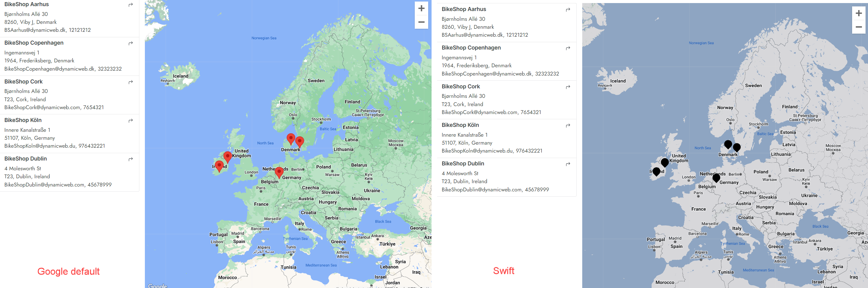Select BikeShop Dublin title in Swift list
The image size is (868, 288).
click(463, 164)
